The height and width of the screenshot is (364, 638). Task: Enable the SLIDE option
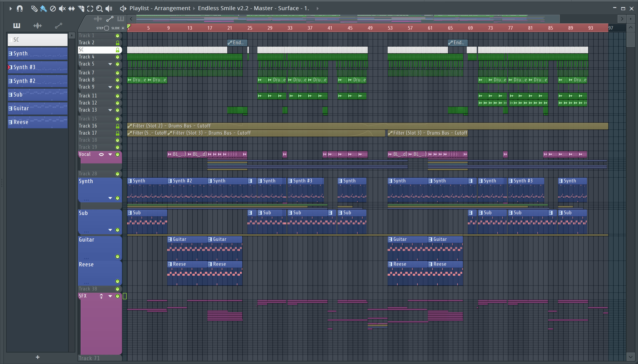tap(123, 28)
